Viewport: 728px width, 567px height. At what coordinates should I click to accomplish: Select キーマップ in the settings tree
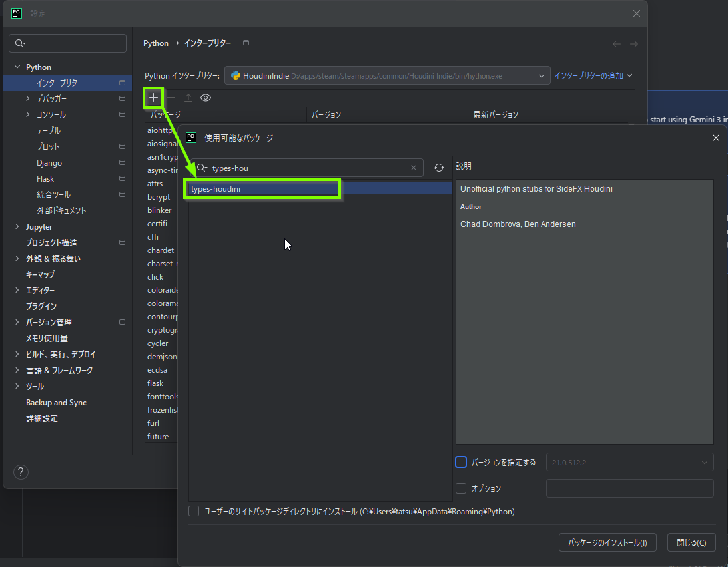[40, 274]
